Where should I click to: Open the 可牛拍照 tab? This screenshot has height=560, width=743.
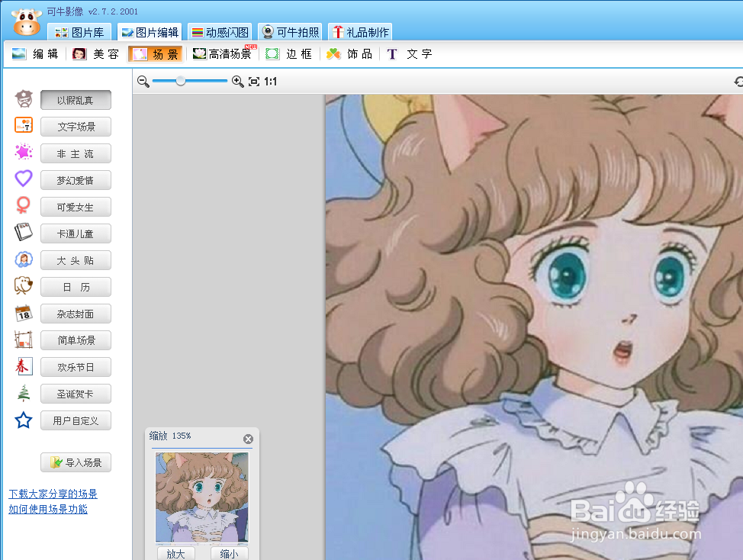point(291,32)
